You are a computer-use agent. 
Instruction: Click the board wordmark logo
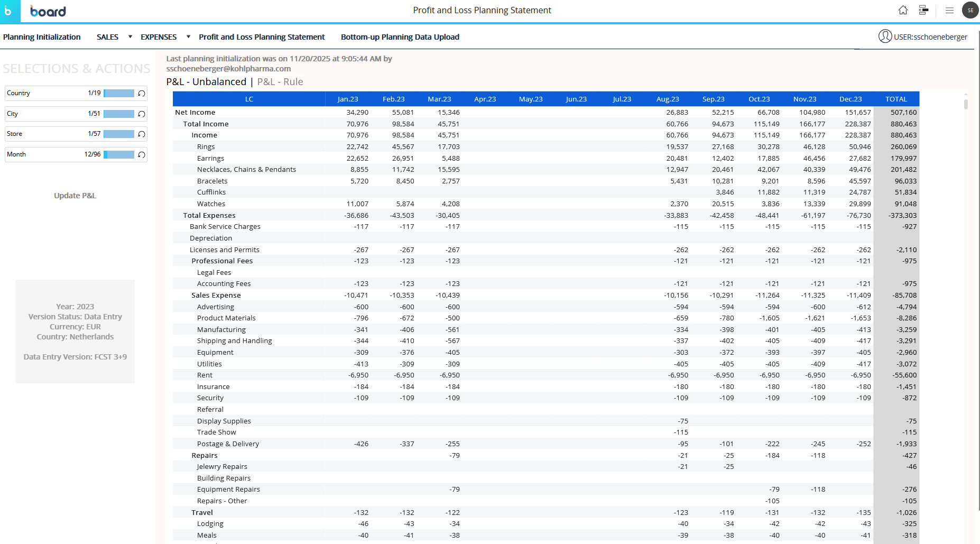click(48, 11)
